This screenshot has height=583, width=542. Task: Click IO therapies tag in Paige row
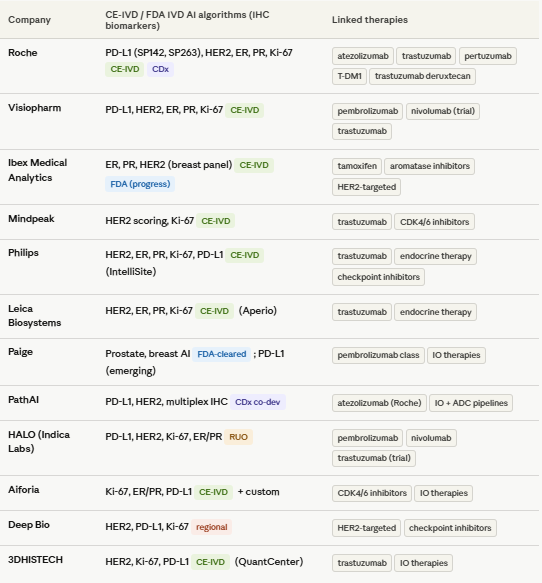456,355
